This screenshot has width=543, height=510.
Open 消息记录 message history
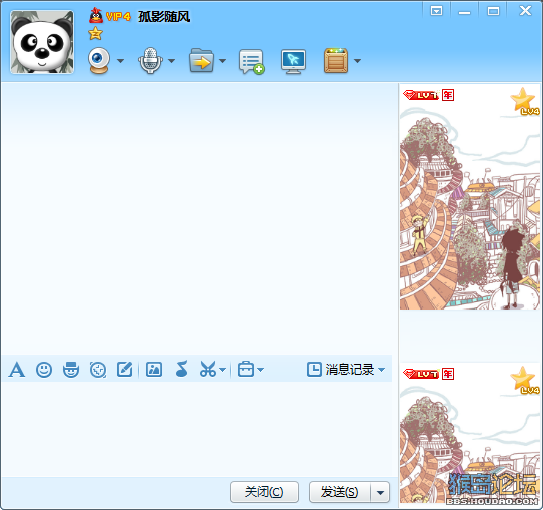click(341, 369)
